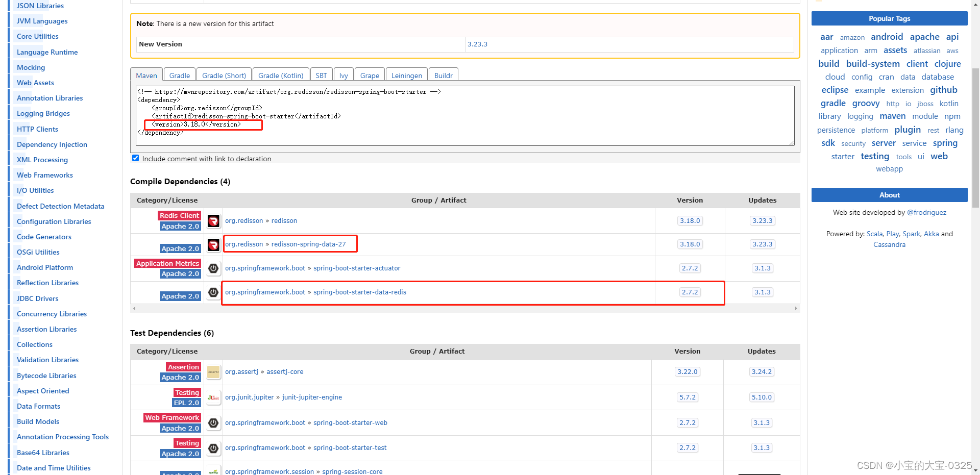The height and width of the screenshot is (475, 980).
Task: Switch to the Grape tab
Action: [370, 75]
